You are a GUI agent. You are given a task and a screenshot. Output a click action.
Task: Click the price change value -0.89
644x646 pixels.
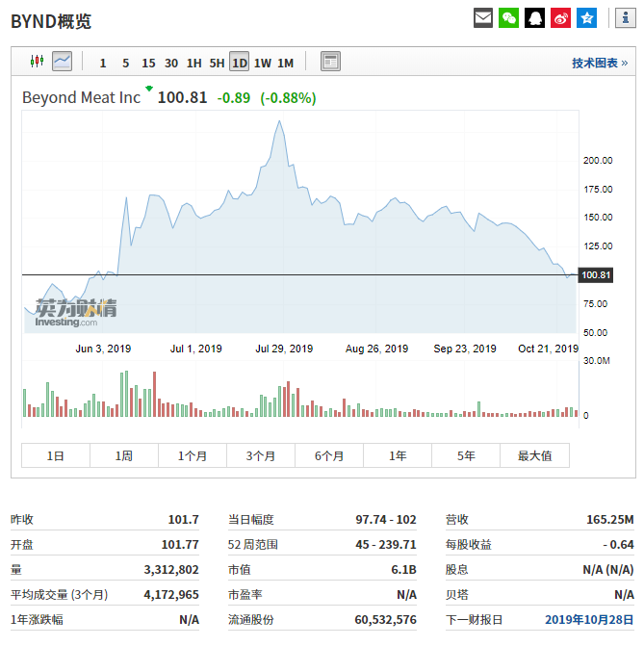point(234,98)
